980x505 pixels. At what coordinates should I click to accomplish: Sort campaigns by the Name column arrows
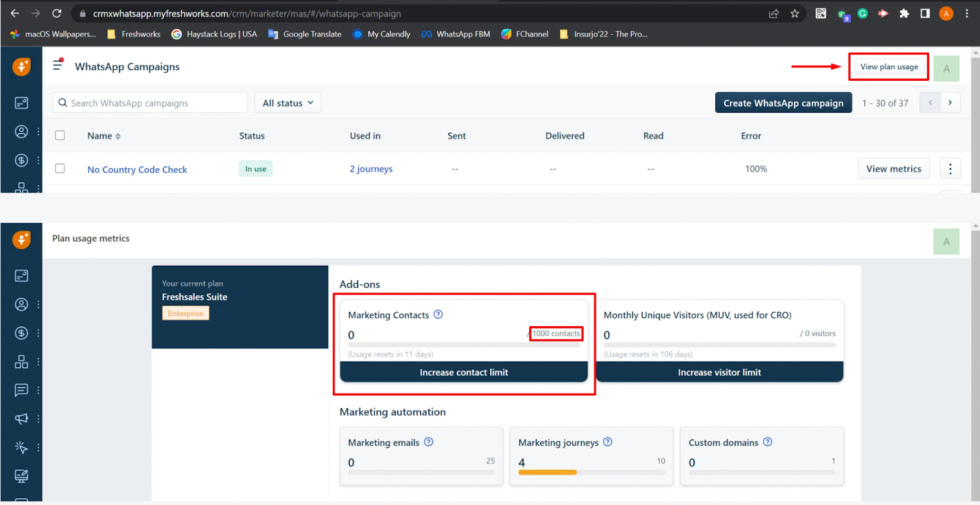click(x=118, y=136)
